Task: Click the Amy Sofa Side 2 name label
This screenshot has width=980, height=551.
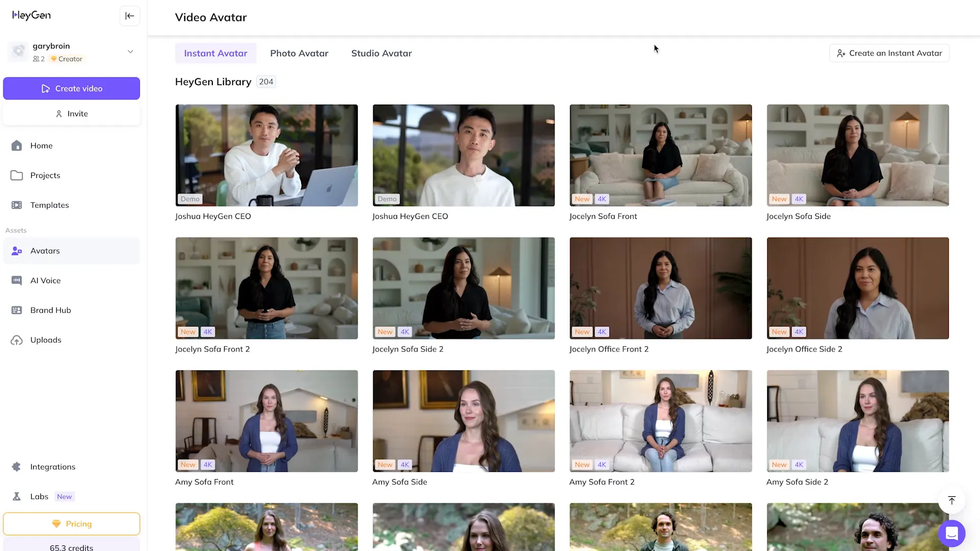Action: point(797,482)
